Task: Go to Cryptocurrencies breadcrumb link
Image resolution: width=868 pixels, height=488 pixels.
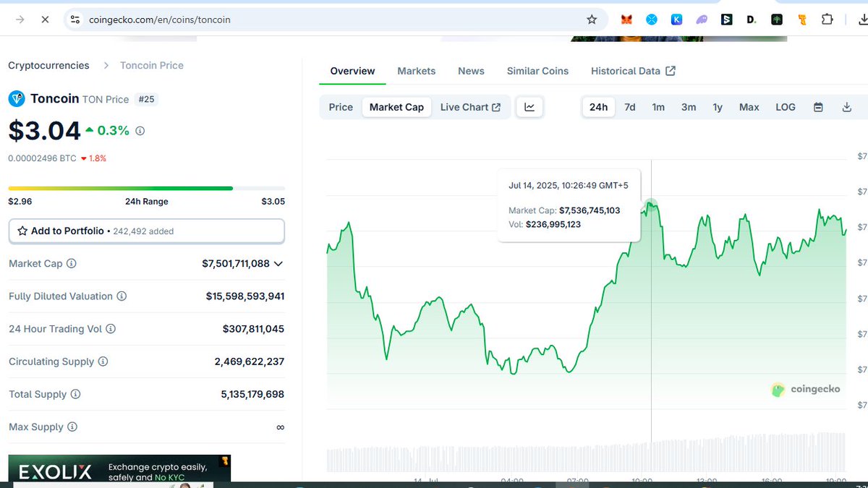Action: click(48, 65)
